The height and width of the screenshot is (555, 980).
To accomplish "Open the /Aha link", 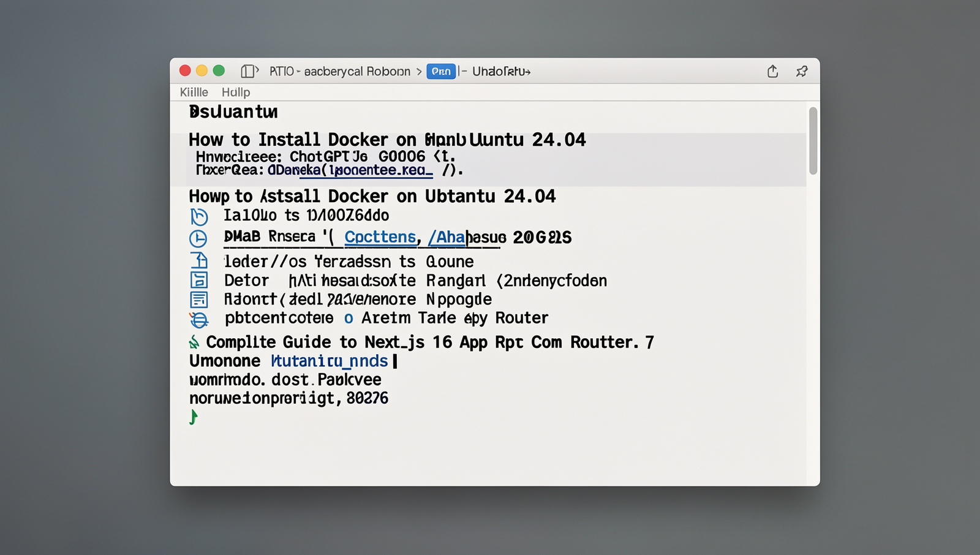I will click(x=447, y=237).
